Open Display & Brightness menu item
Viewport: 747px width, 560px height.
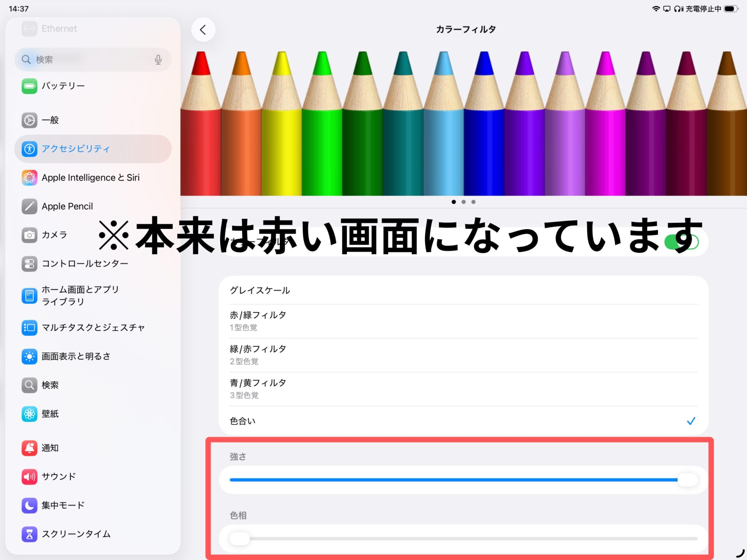[76, 356]
